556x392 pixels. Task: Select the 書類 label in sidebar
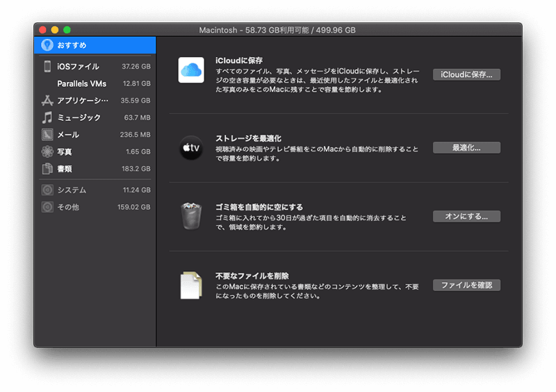(x=65, y=169)
